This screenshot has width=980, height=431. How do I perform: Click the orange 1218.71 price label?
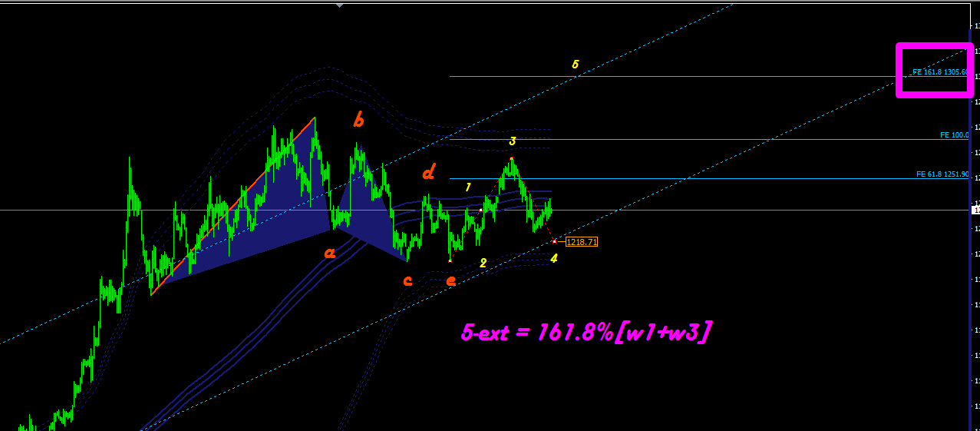tap(581, 241)
